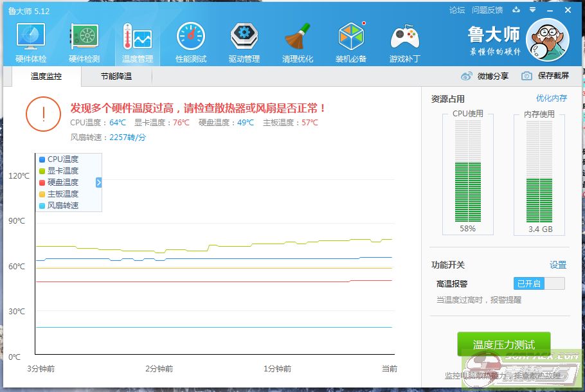Minimize the 鲁大师 window

tap(550, 10)
